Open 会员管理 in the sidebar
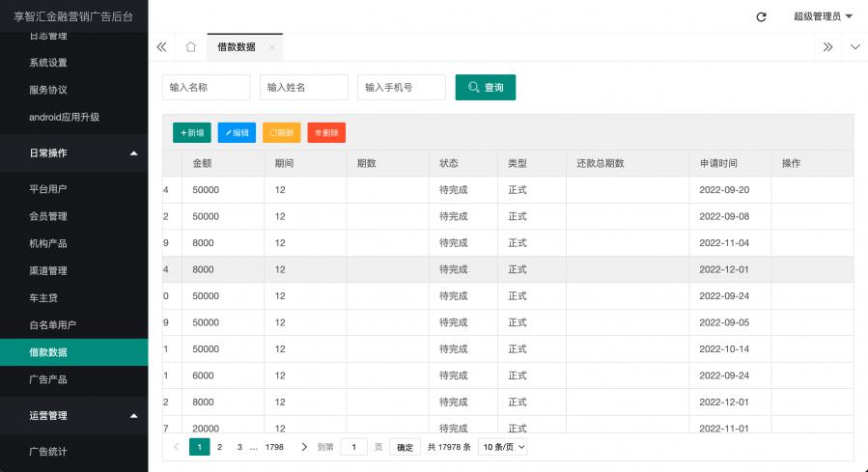 click(48, 216)
